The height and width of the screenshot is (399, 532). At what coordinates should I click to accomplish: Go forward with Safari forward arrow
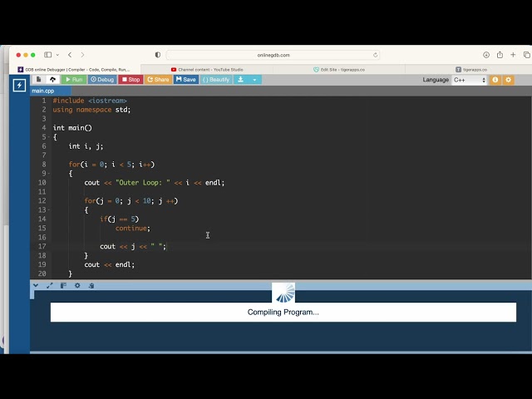tap(82, 55)
